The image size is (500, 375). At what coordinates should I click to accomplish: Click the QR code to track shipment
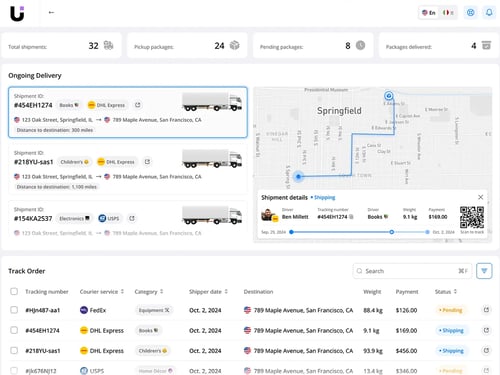(x=472, y=217)
